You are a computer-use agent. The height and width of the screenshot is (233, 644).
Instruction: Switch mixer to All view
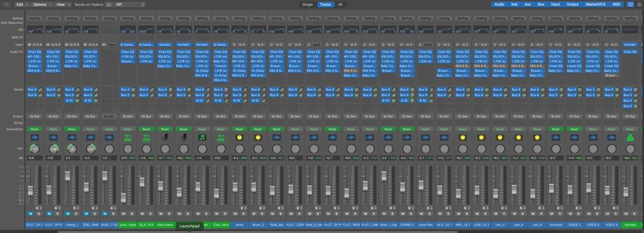(x=340, y=4)
